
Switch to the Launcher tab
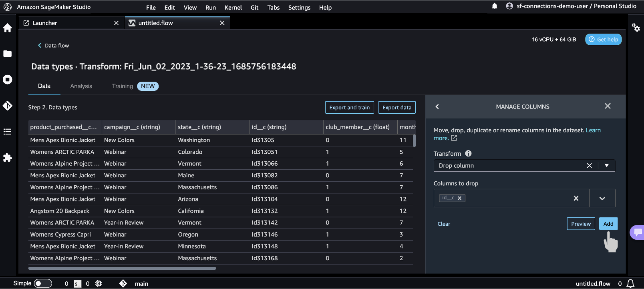click(71, 23)
